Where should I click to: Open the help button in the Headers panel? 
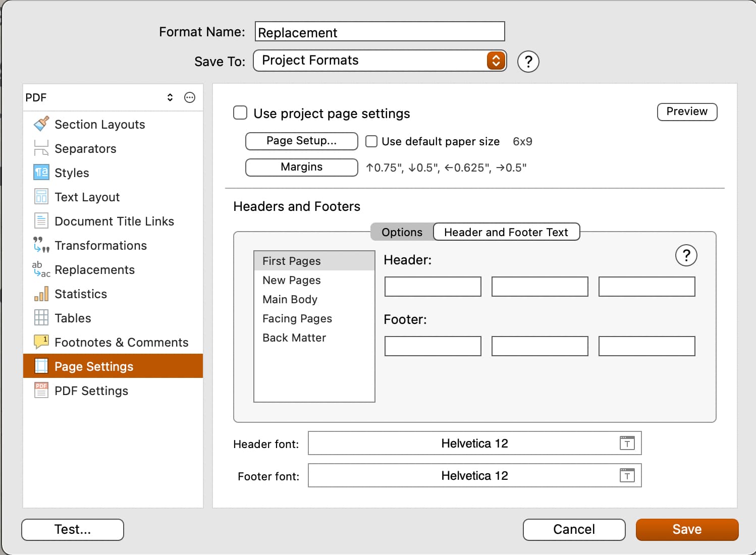[686, 255]
